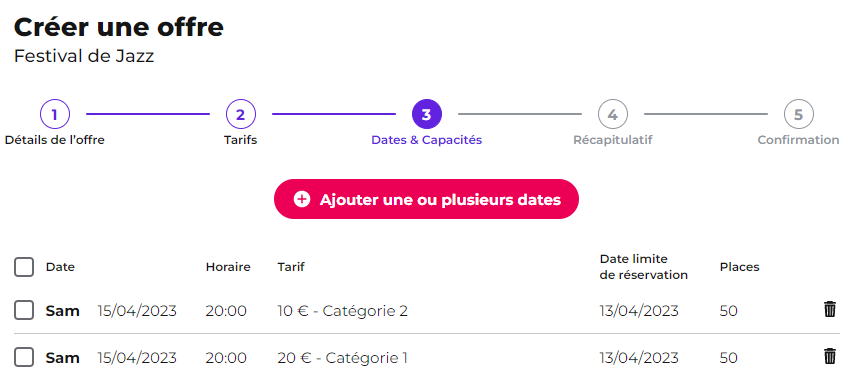Delete the Catégorie 2 date row
The width and height of the screenshot is (854, 392).
point(829,309)
